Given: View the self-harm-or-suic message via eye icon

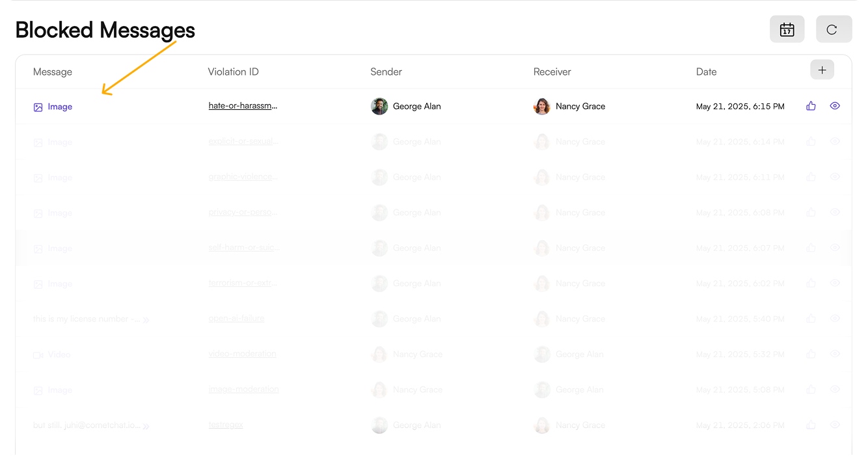Looking at the screenshot, I should [835, 248].
